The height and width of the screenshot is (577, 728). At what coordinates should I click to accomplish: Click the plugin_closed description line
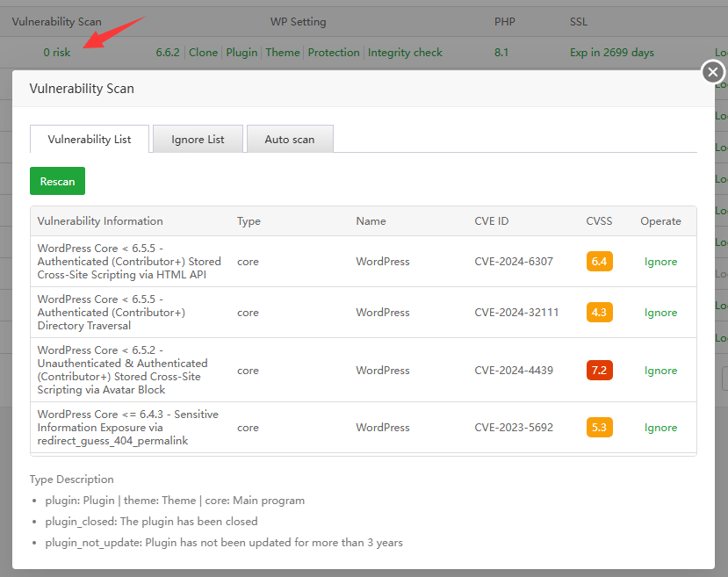151,522
